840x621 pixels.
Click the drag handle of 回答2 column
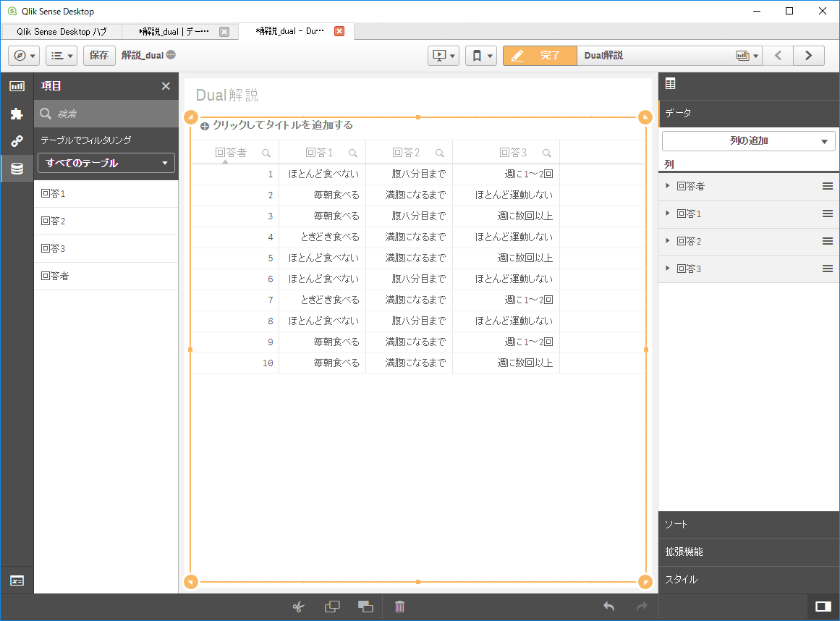(828, 241)
